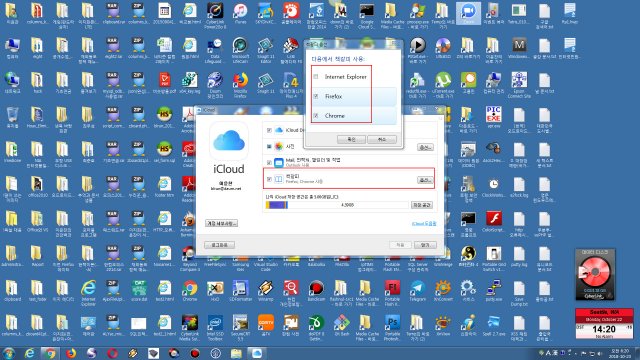Uncheck the Chrome bookmarks checkbox
Viewport: 640px width, 360px height.
point(316,116)
